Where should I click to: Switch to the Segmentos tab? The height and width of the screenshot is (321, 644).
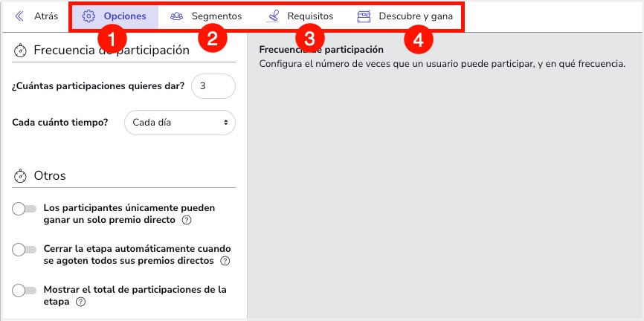click(216, 16)
